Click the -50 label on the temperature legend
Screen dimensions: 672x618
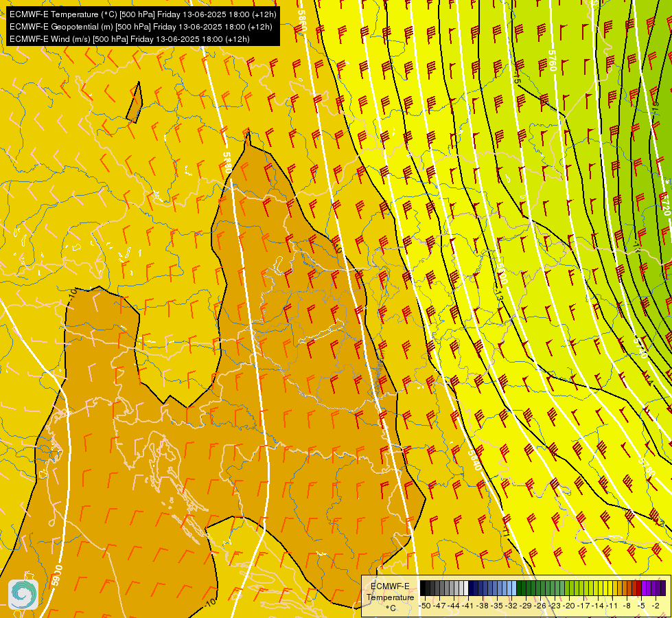pyautogui.click(x=425, y=606)
